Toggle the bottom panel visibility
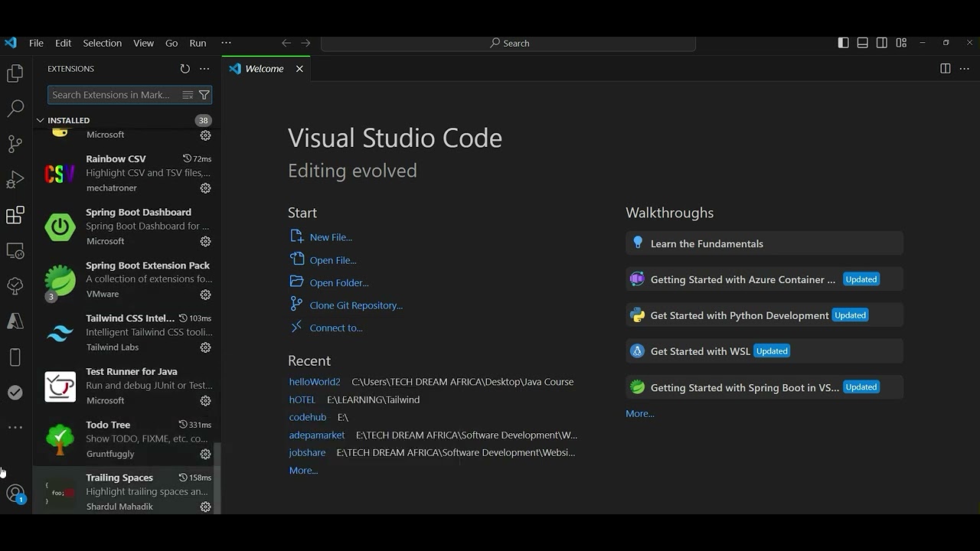This screenshot has height=551, width=980. coord(862,44)
